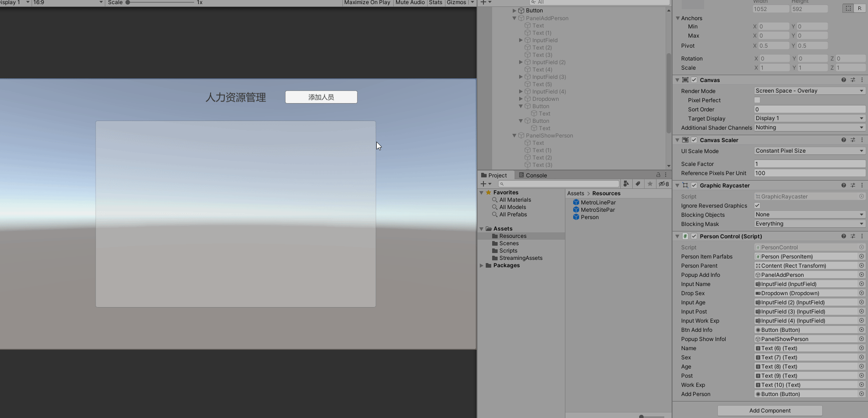Open Project panel three-dot menu
The image size is (868, 418).
pos(666,175)
